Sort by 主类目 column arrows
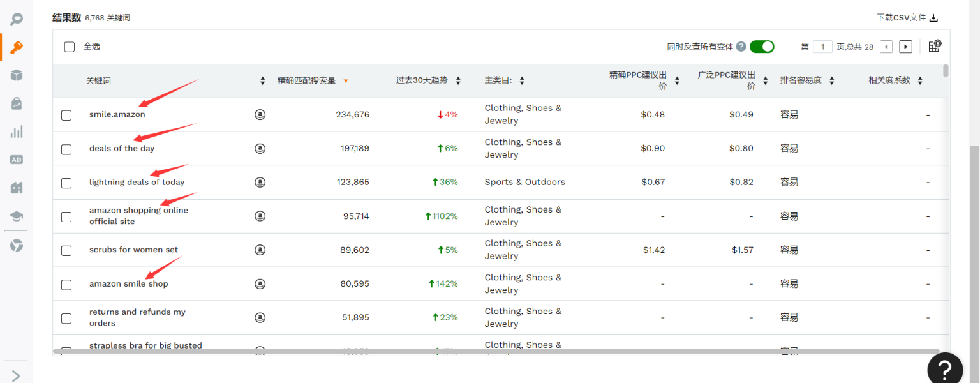The width and height of the screenshot is (980, 383). point(522,80)
